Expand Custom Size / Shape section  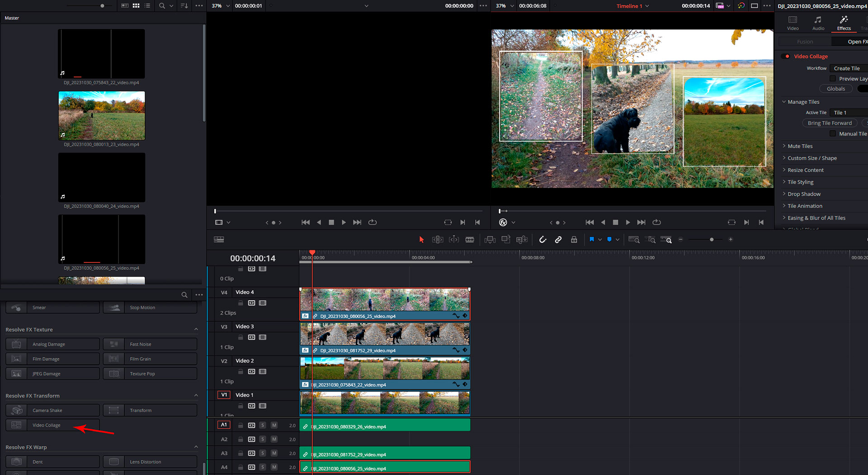[784, 158]
